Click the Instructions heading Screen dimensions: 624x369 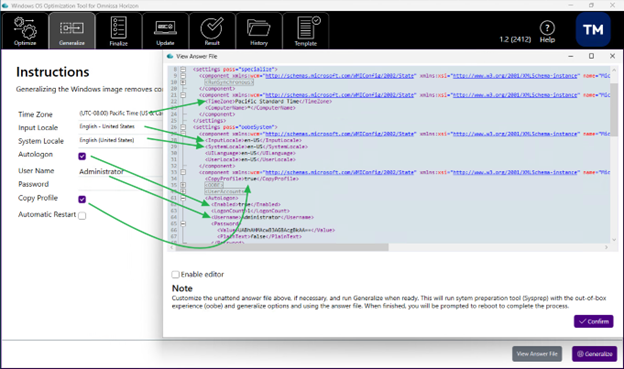click(x=53, y=72)
